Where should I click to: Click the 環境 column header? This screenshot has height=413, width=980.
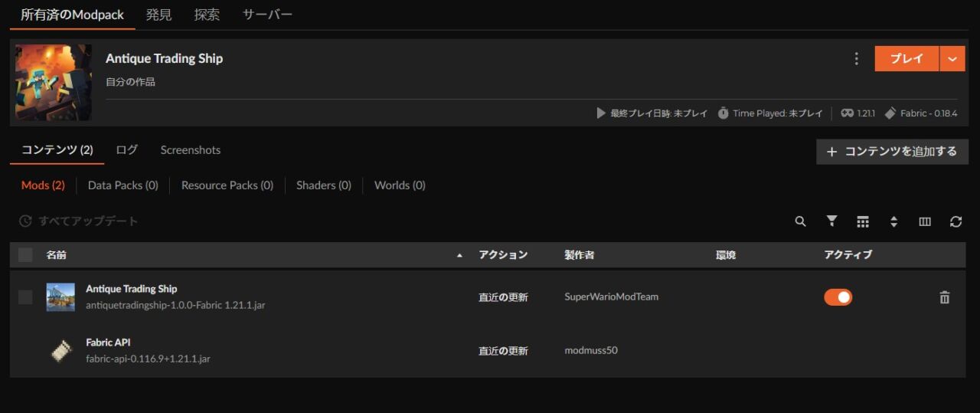tap(726, 255)
